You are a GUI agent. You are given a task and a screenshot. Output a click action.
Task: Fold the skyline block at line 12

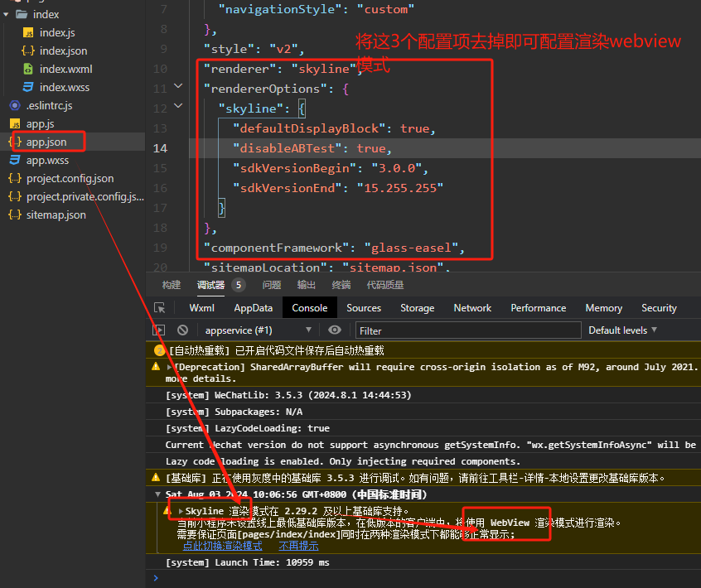click(x=178, y=105)
